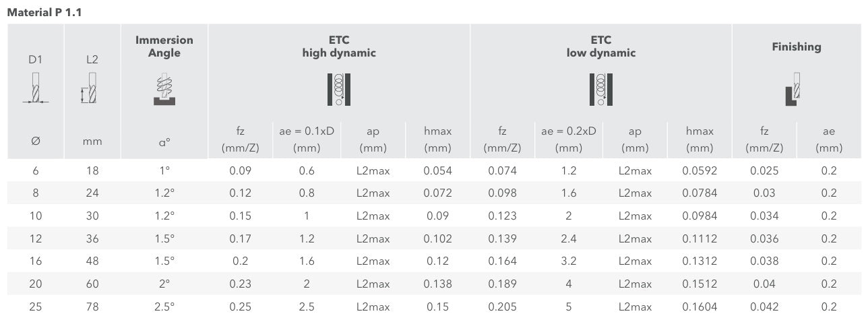
Task: Click the L2 value 78 cell
Action: pyautogui.click(x=92, y=307)
